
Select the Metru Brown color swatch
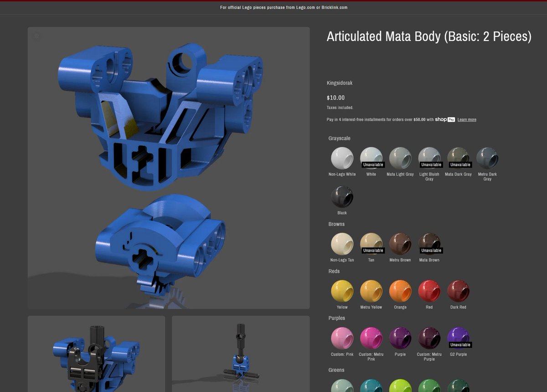(400, 244)
